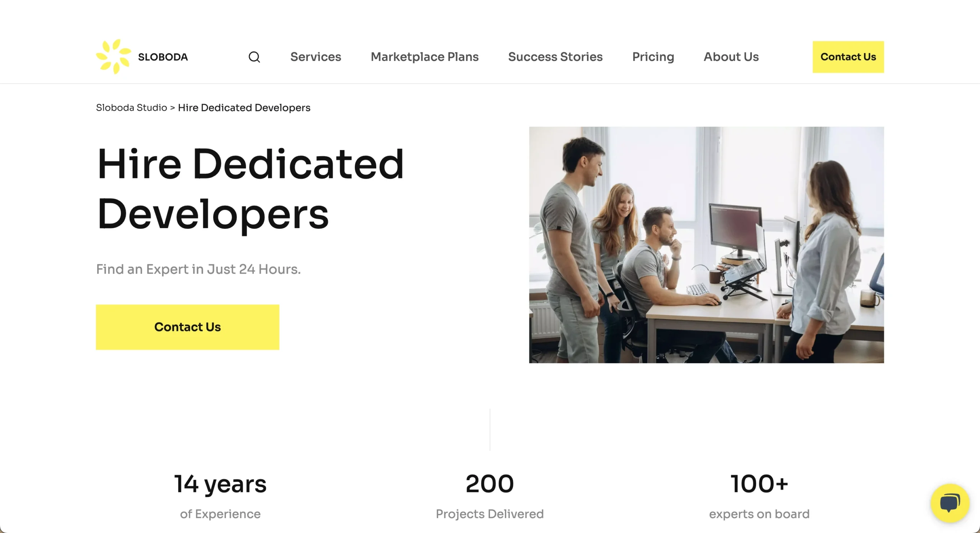The image size is (980, 533).
Task: Open the About Us menu item
Action: click(x=731, y=57)
